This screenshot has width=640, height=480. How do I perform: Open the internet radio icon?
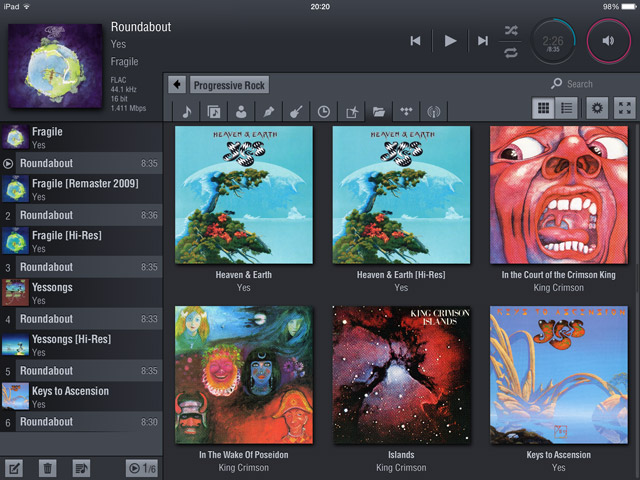434,111
